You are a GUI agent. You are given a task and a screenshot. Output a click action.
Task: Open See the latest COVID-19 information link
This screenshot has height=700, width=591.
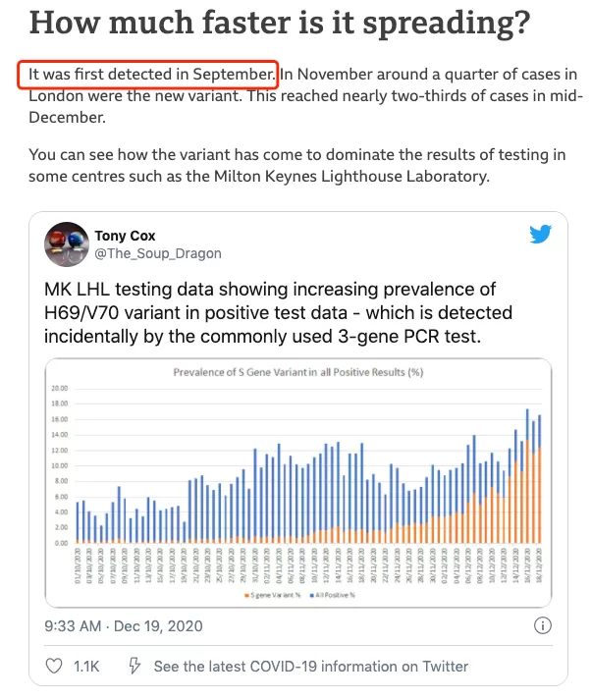click(311, 666)
